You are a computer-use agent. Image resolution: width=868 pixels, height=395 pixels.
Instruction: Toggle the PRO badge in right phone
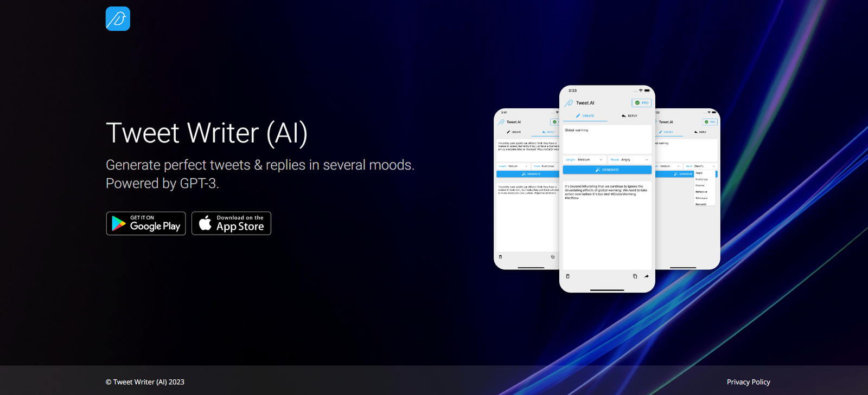click(x=710, y=122)
